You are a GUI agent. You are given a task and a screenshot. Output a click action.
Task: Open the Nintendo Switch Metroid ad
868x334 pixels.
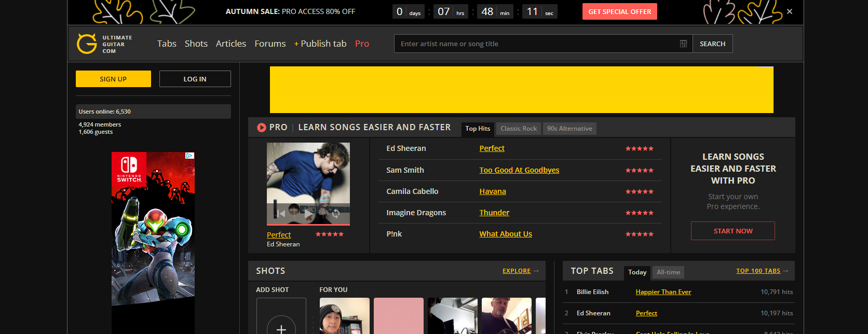[x=153, y=243]
